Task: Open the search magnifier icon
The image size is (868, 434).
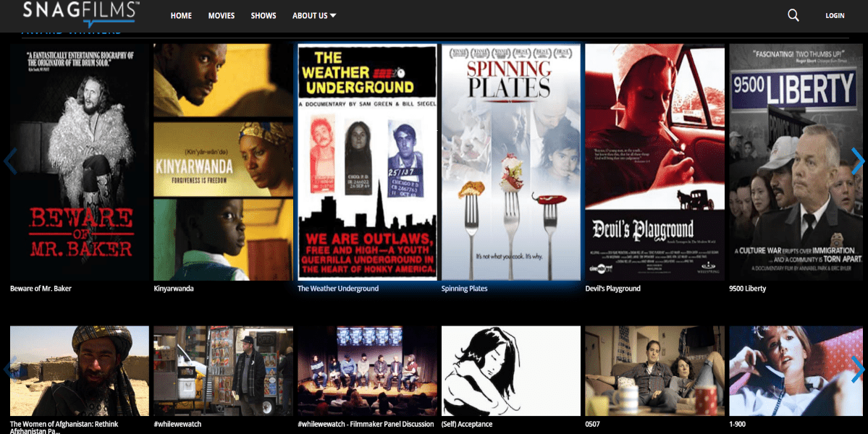Action: click(793, 15)
